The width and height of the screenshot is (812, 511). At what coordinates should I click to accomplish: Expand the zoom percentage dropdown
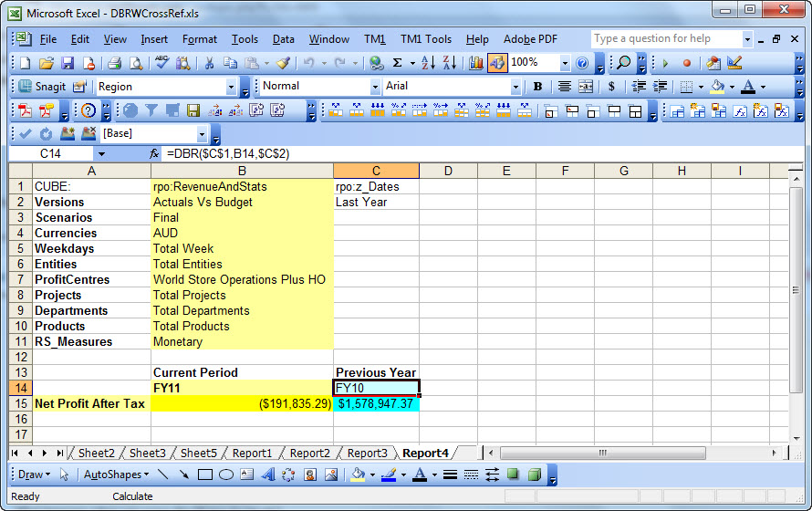point(565,63)
